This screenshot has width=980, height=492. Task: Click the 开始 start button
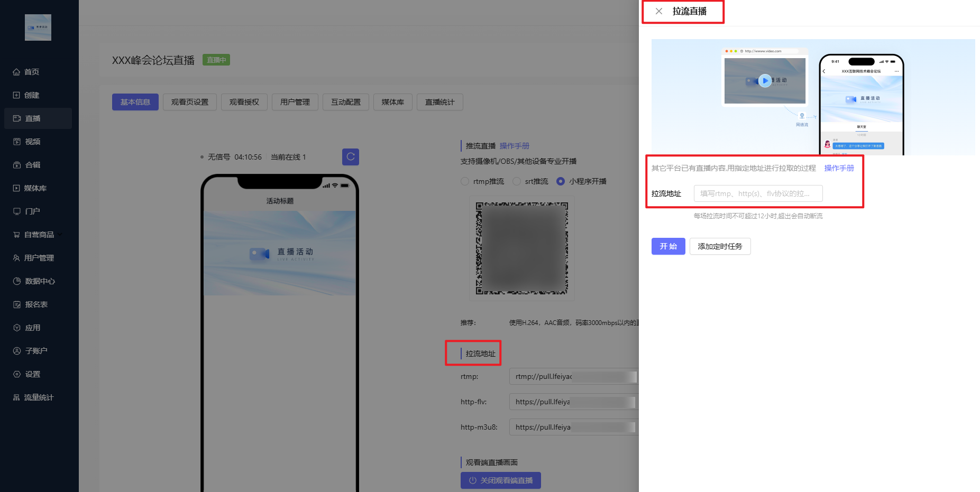tap(668, 246)
